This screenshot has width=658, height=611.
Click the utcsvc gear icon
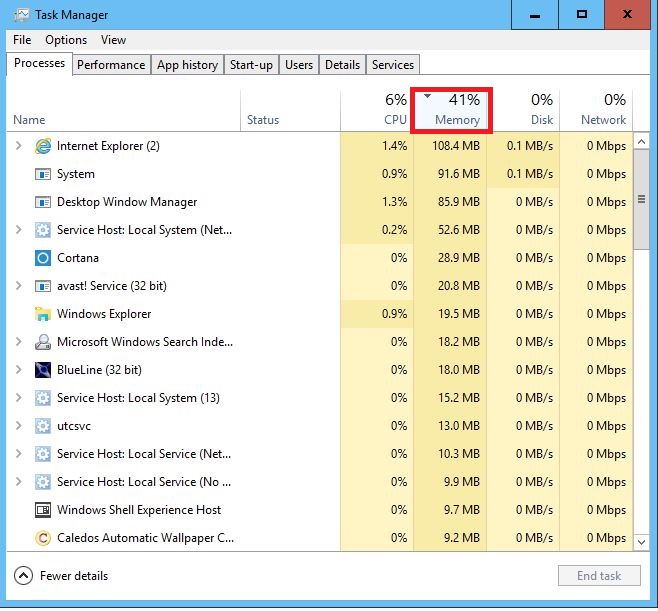tap(43, 426)
